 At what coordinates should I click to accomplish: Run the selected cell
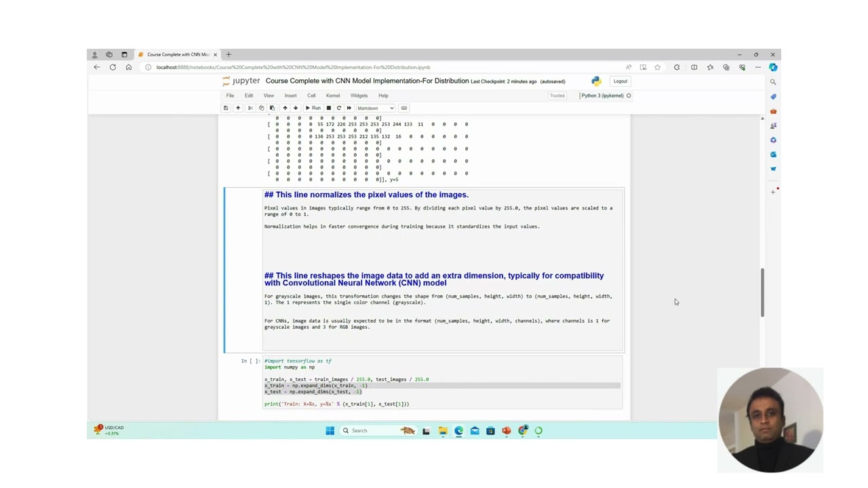click(x=313, y=108)
